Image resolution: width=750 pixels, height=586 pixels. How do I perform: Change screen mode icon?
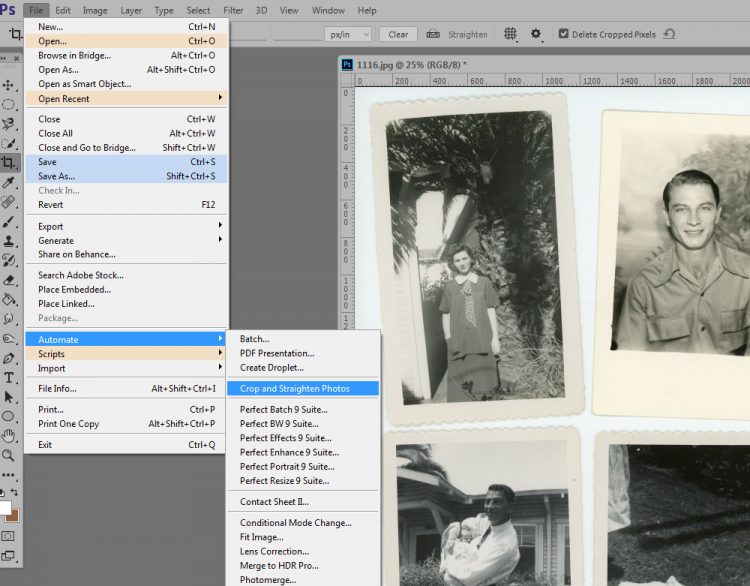8,556
